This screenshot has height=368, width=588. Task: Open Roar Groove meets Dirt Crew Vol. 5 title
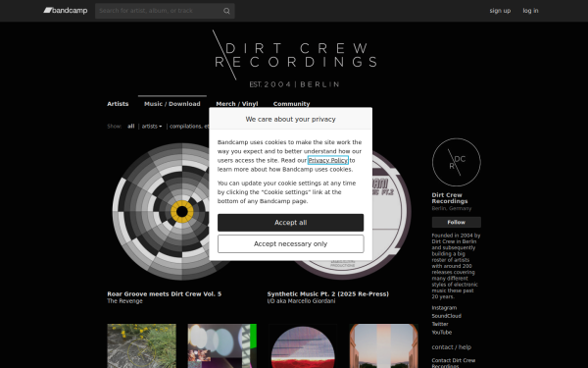(165, 294)
